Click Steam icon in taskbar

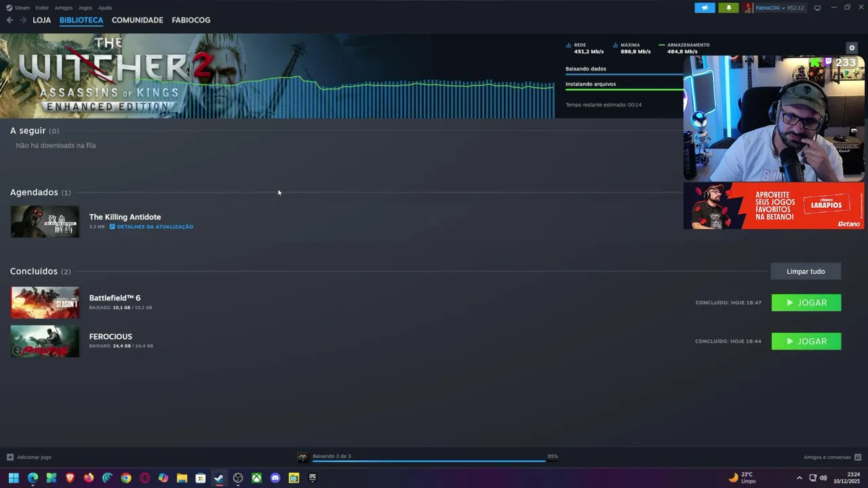tap(219, 478)
